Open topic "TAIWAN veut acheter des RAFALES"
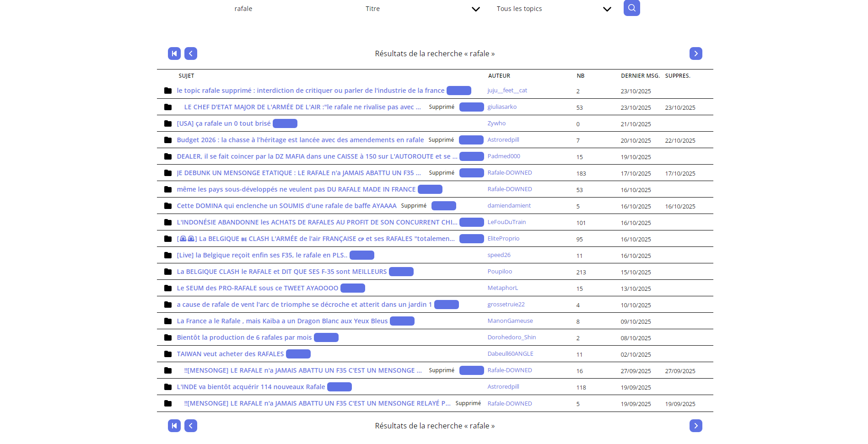Image resolution: width=868 pixels, height=444 pixels. coord(230,354)
